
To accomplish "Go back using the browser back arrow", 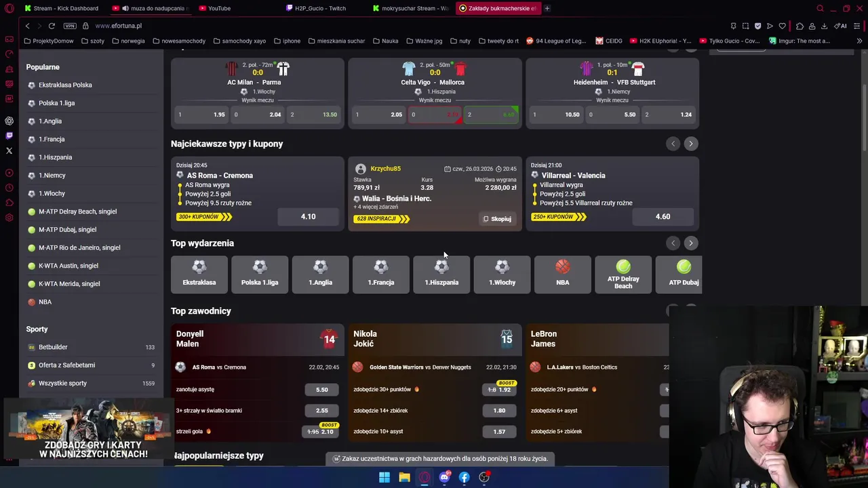I will [x=27, y=26].
